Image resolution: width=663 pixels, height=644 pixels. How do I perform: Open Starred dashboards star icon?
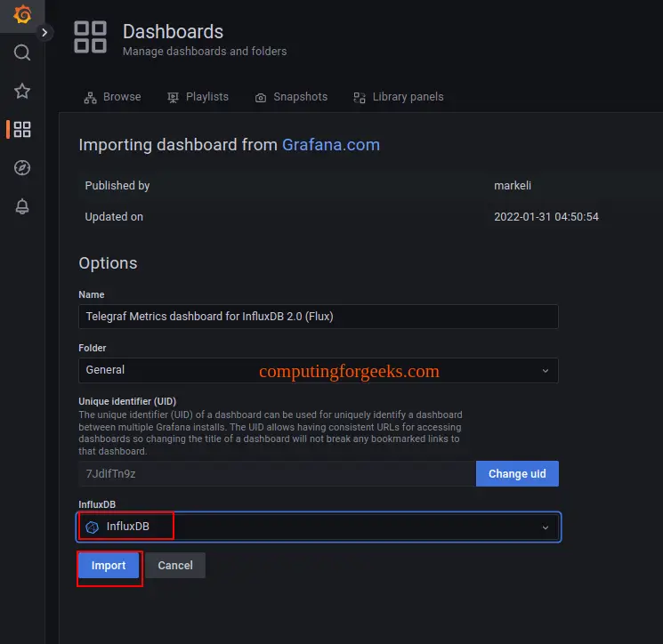[22, 91]
